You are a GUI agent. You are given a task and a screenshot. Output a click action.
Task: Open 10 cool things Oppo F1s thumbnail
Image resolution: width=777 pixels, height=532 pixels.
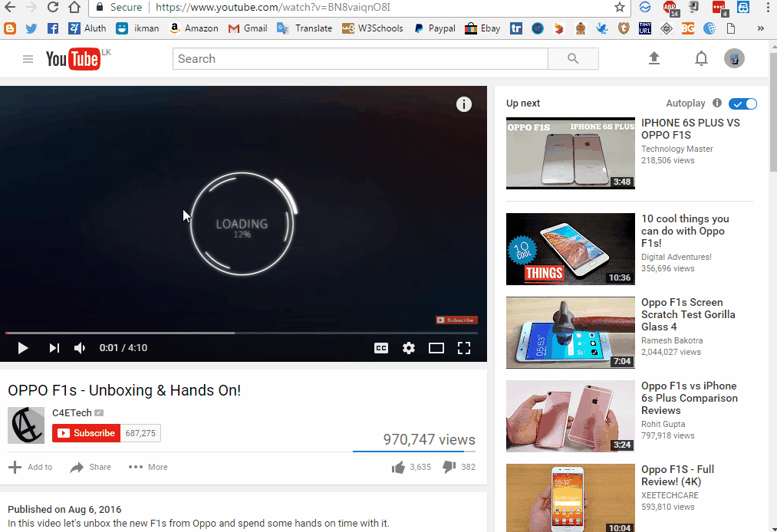pos(571,248)
